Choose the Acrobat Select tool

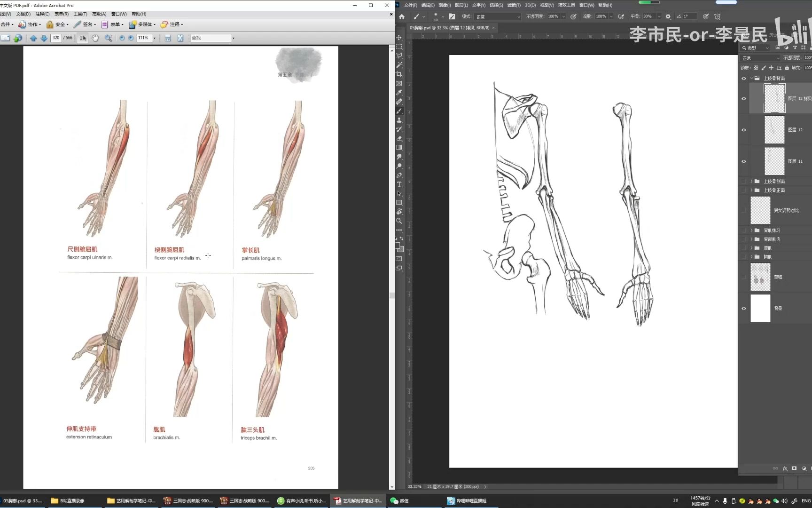(x=83, y=38)
